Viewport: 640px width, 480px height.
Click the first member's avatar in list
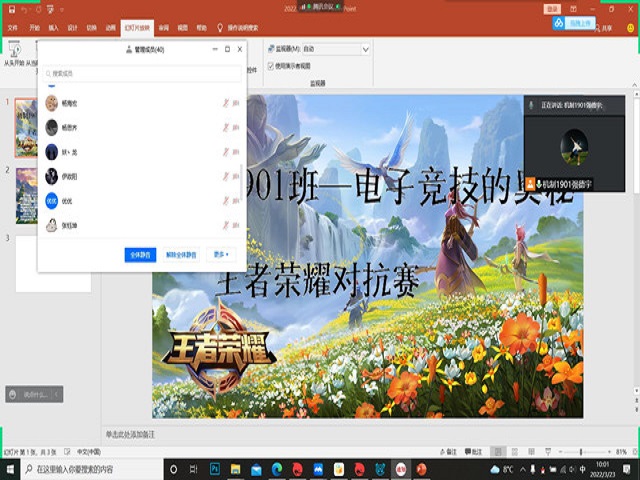tap(51, 103)
